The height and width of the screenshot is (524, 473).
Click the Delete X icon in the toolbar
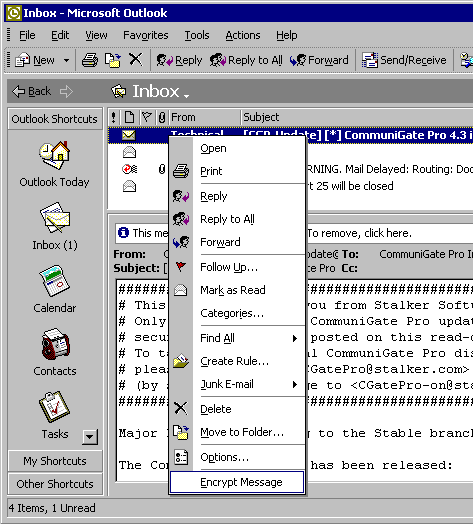coord(135,60)
